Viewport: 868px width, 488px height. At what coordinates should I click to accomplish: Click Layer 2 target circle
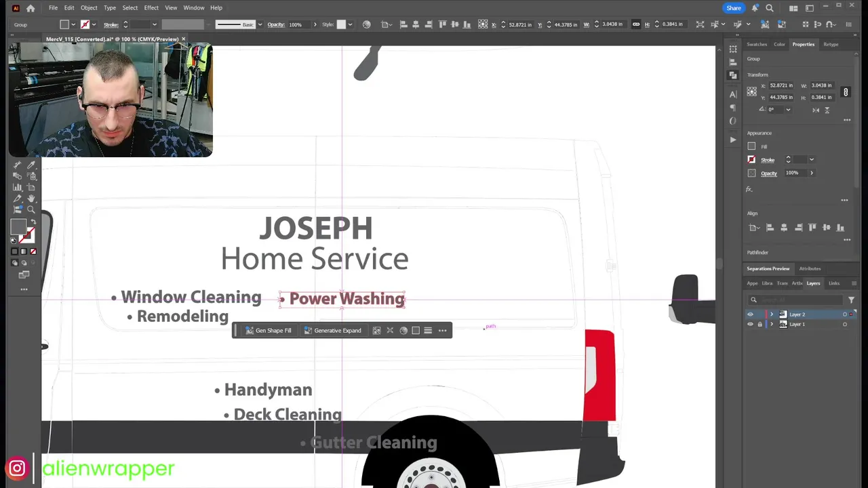tap(845, 314)
